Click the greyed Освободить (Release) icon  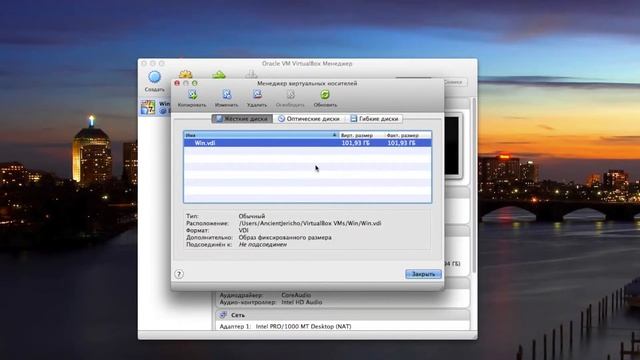(x=290, y=95)
